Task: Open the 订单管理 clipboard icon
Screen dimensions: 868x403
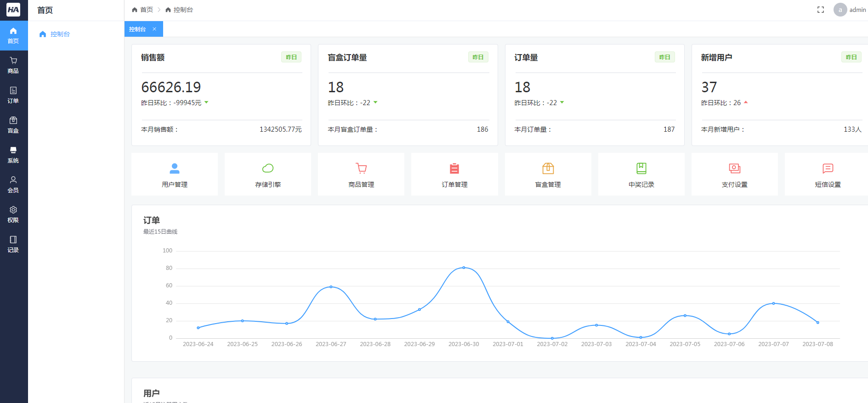Action: pyautogui.click(x=454, y=168)
